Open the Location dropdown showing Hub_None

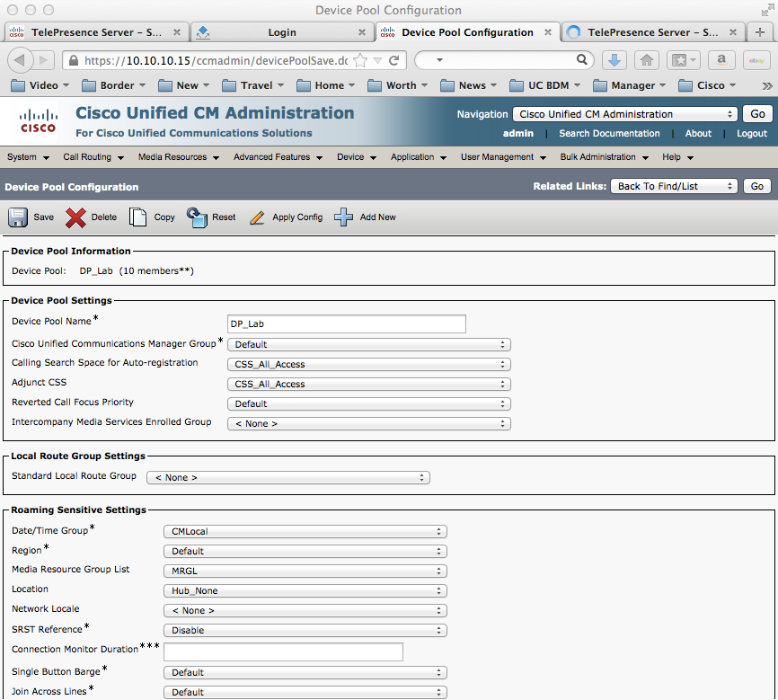305,591
